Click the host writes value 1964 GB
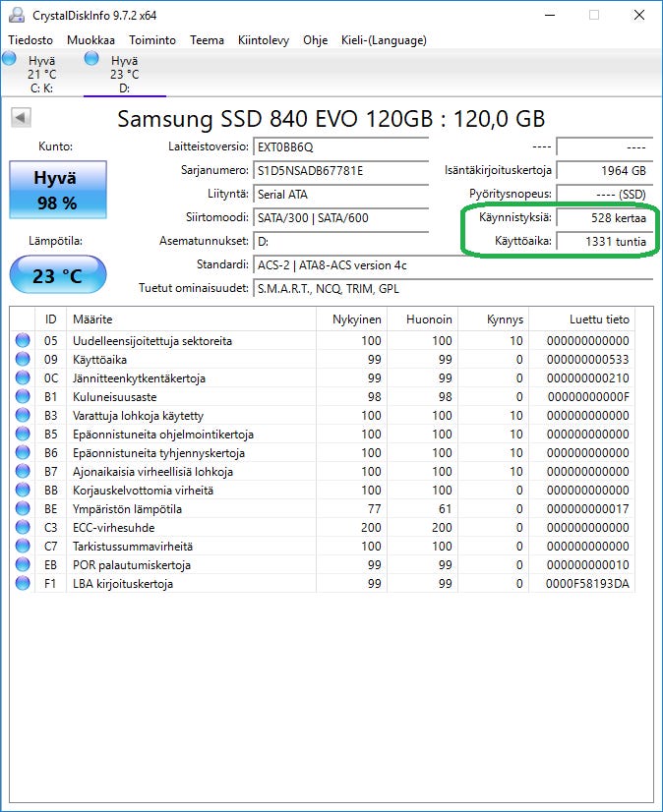The height and width of the screenshot is (812, 663). (604, 170)
